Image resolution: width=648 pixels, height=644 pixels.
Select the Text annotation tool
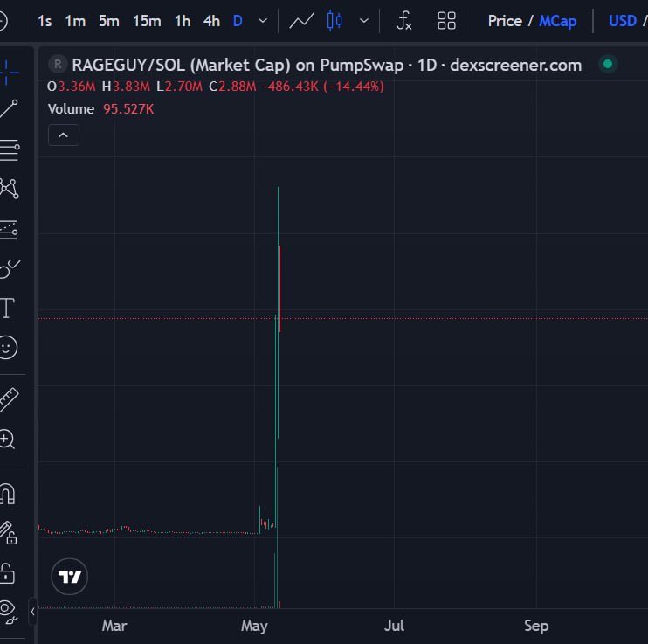pos(8,308)
